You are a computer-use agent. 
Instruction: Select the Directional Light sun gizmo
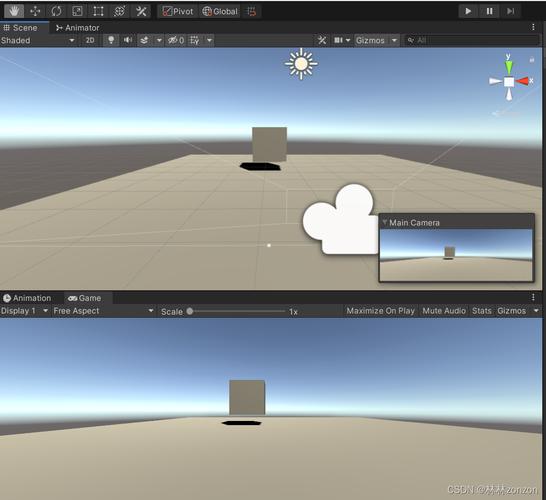(x=301, y=64)
